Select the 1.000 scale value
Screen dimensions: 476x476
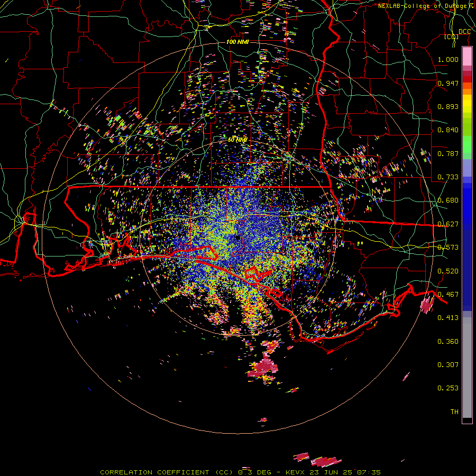point(448,59)
